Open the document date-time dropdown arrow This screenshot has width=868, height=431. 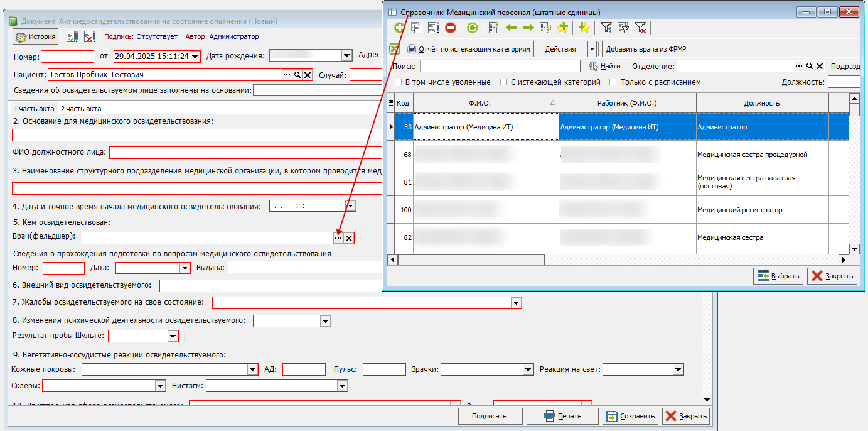(195, 56)
